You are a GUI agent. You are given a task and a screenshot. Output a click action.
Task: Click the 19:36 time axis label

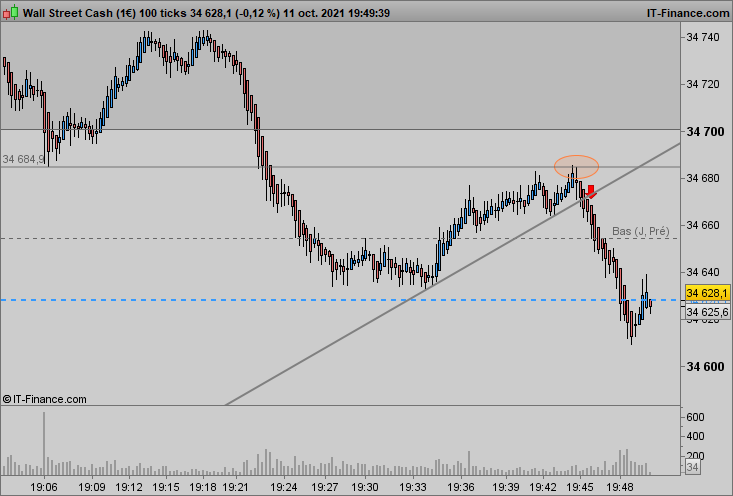click(x=460, y=487)
